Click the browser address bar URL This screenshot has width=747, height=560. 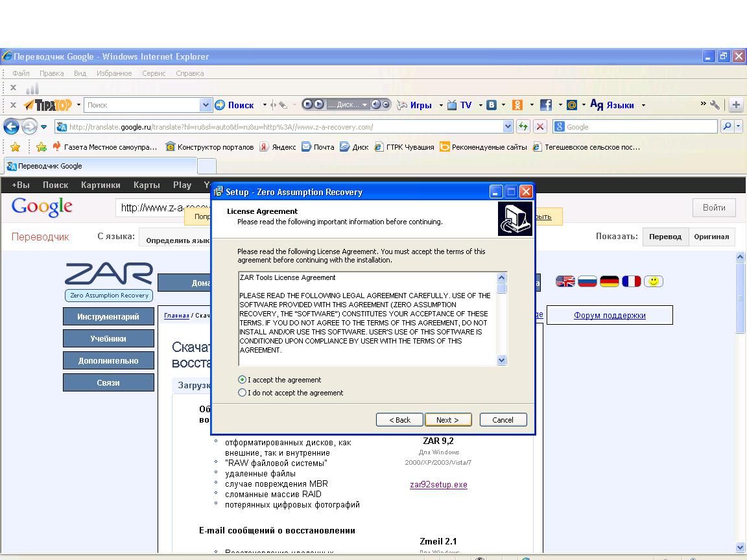coord(279,126)
